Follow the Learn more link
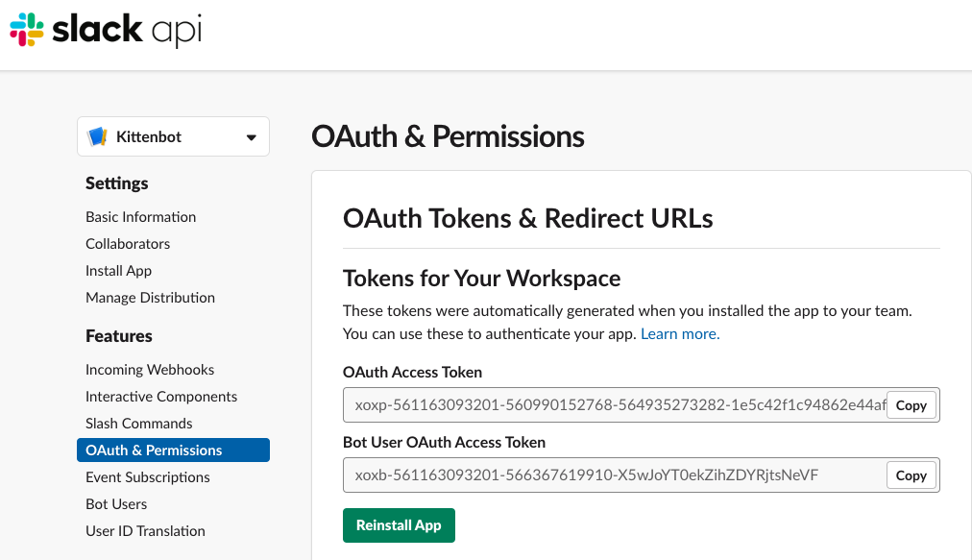972x560 pixels. pos(680,333)
